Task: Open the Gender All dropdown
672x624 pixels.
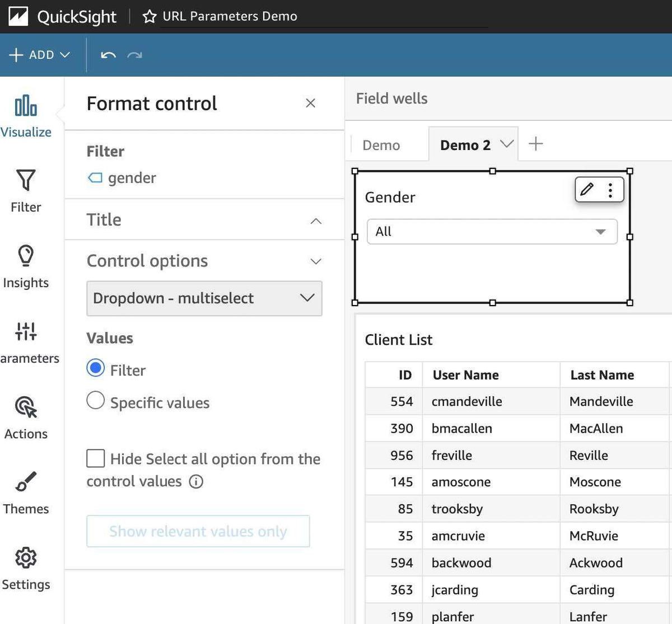Action: tap(492, 232)
